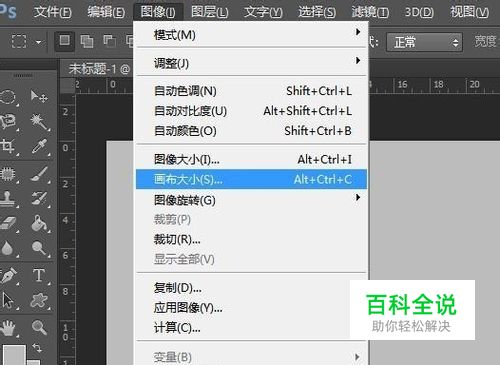Open the 图层(L) menu
This screenshot has height=365, width=500.
click(210, 12)
